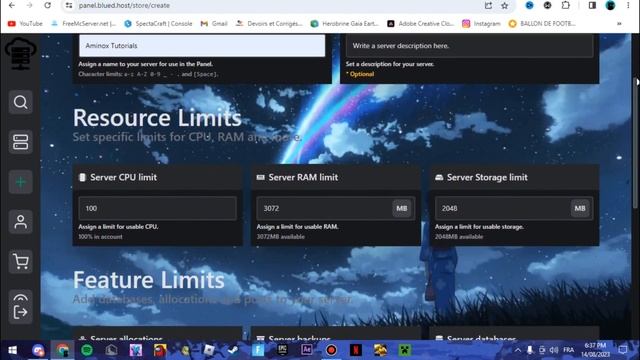Open the Among Us taskbar icon
Screen dimensions: 640x360
click(x=160, y=350)
